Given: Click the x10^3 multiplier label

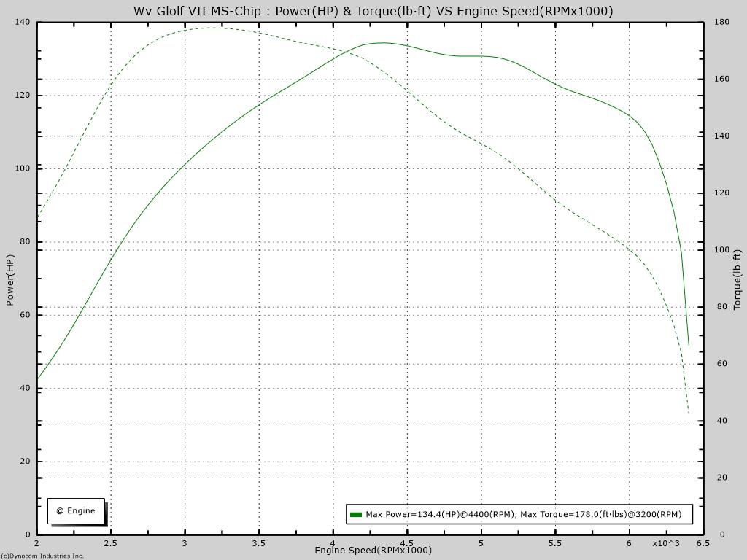Looking at the screenshot, I should pos(665,543).
